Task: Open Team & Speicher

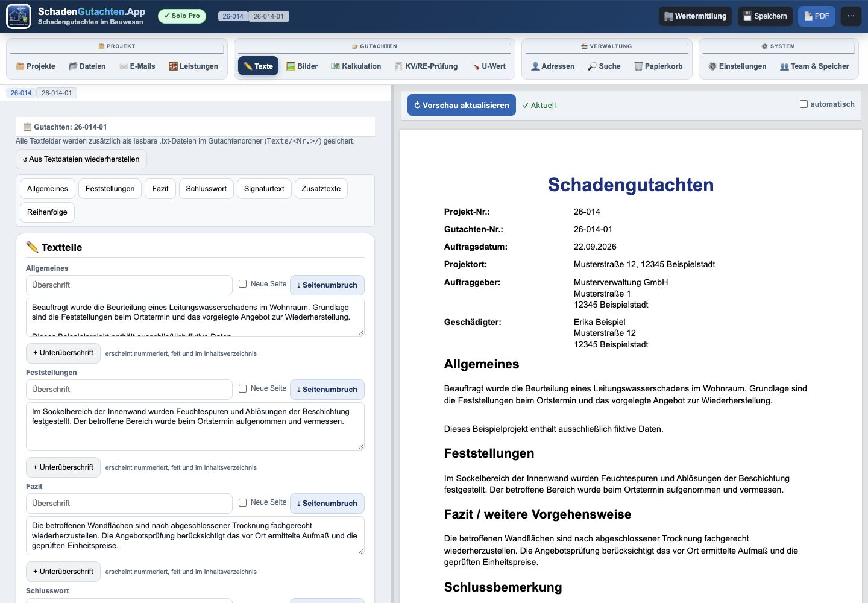Action: click(x=814, y=66)
